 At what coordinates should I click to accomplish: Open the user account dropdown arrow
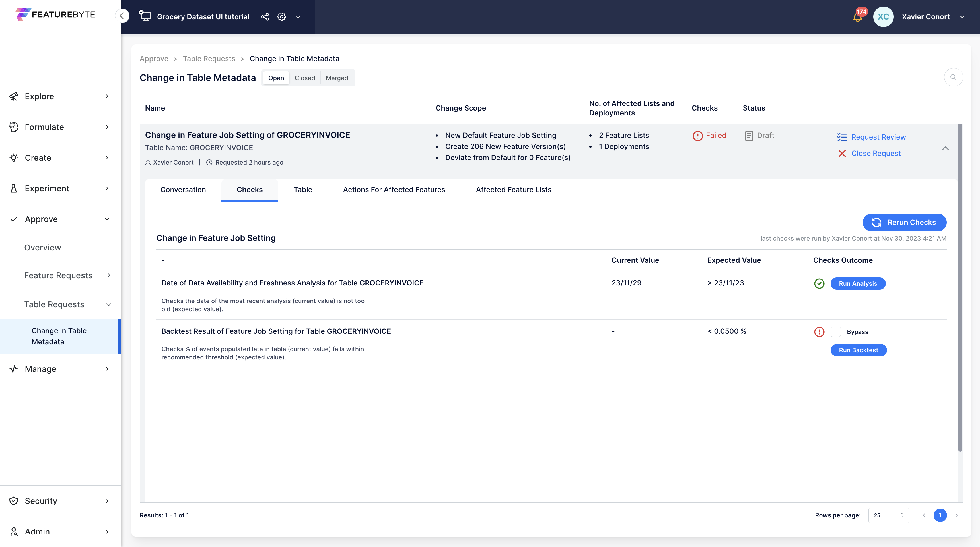[962, 17]
